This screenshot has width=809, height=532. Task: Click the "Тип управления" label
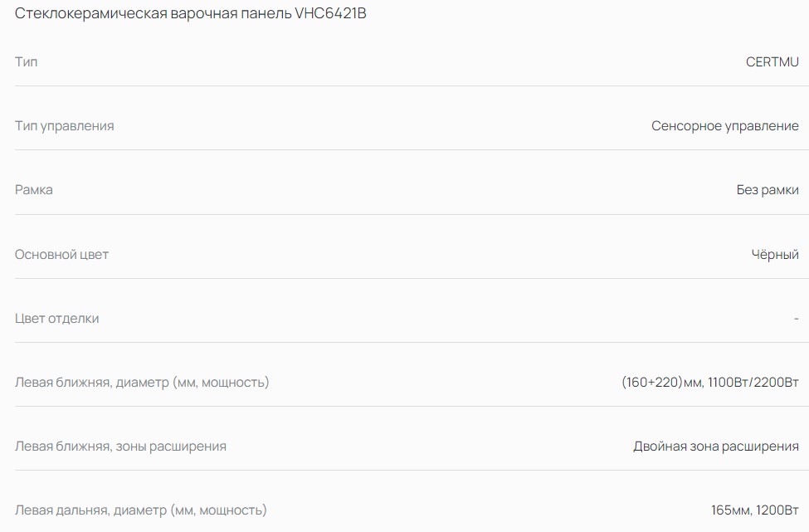pyautogui.click(x=65, y=126)
